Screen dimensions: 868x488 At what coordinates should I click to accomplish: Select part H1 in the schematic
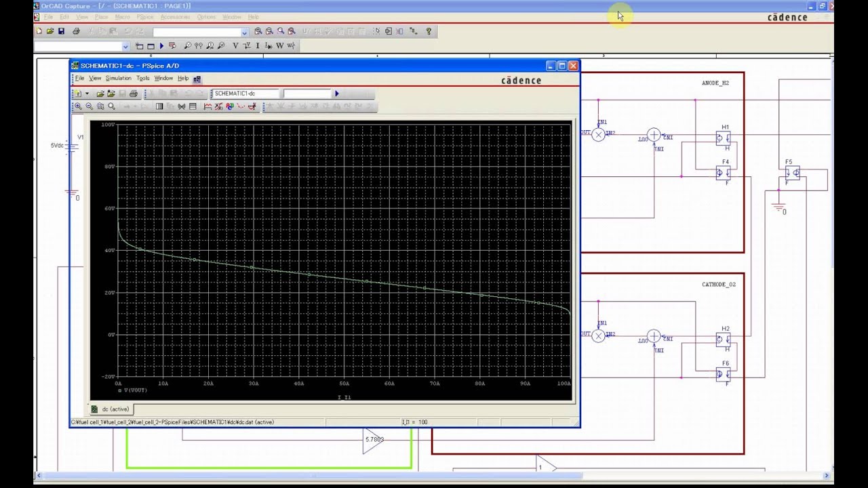[x=723, y=138]
